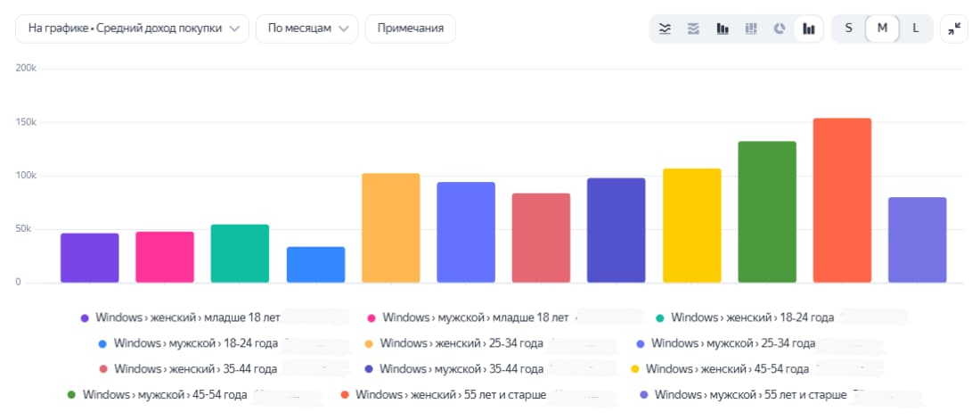Set chart size to M
The width and height of the screenshot is (980, 420).
882,29
